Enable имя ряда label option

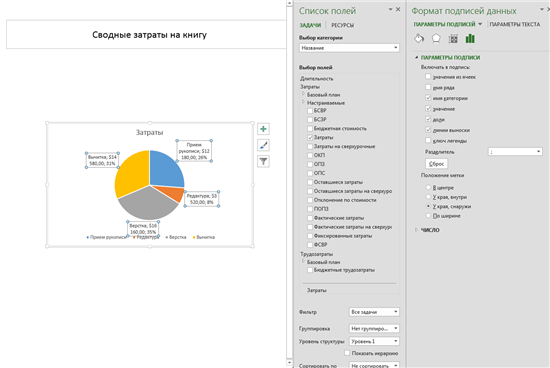click(x=428, y=87)
